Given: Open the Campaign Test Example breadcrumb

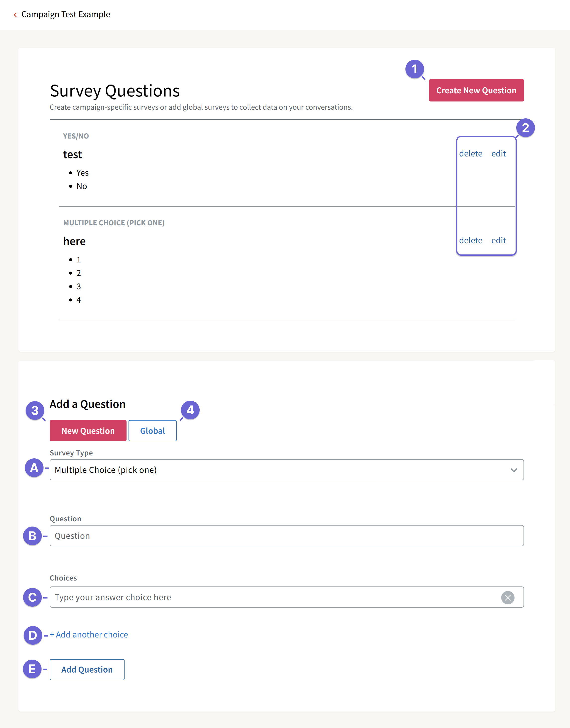Looking at the screenshot, I should [x=66, y=14].
